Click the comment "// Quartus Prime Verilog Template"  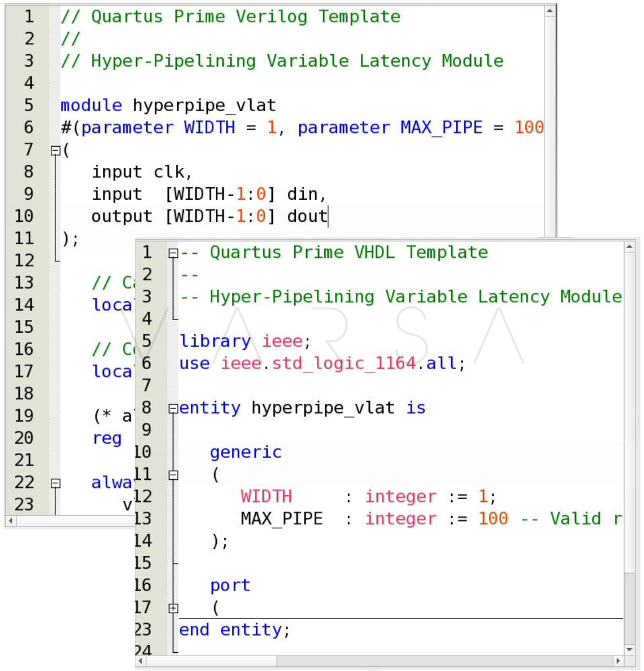[x=231, y=17]
